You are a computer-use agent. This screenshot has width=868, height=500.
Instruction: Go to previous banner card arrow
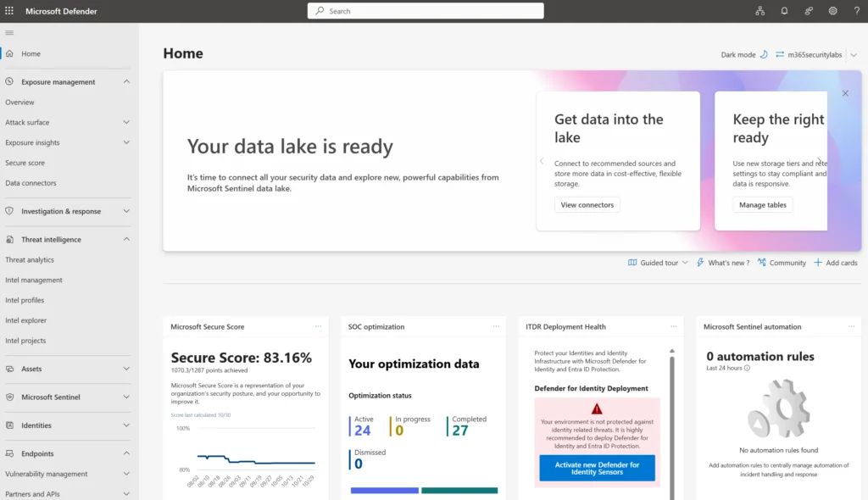click(542, 161)
